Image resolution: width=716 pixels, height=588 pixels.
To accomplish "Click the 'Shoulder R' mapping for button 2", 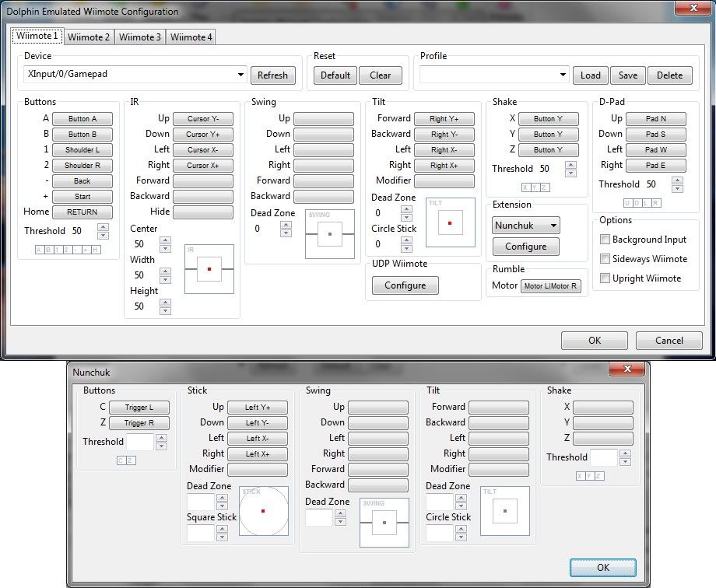I will 82,165.
